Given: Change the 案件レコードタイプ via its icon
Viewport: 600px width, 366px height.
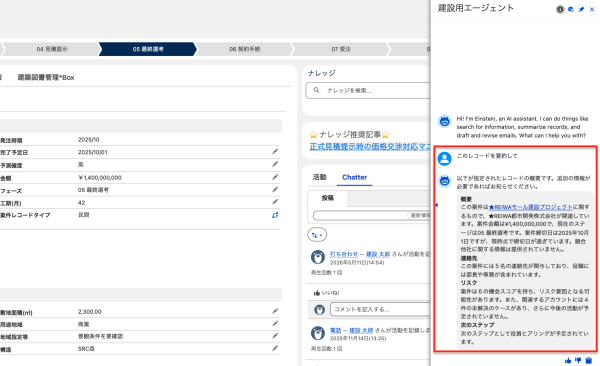Looking at the screenshot, I should pyautogui.click(x=275, y=215).
